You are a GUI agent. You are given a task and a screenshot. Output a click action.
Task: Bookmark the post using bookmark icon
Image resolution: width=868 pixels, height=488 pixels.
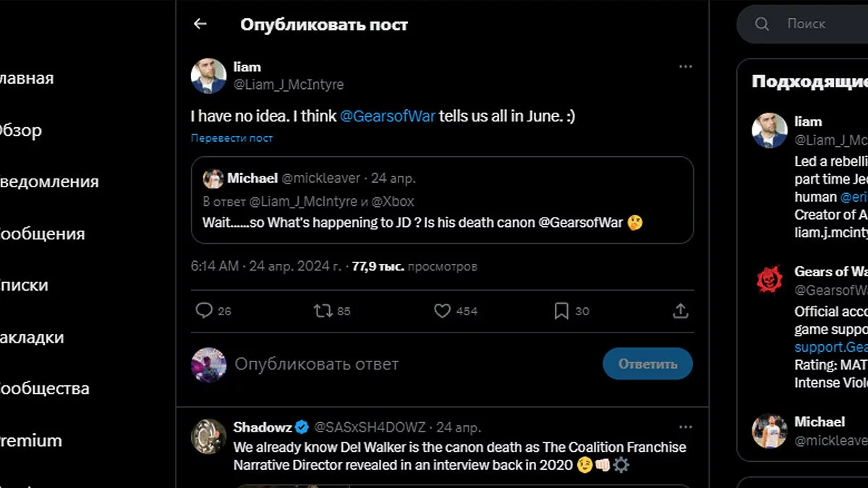coord(561,311)
